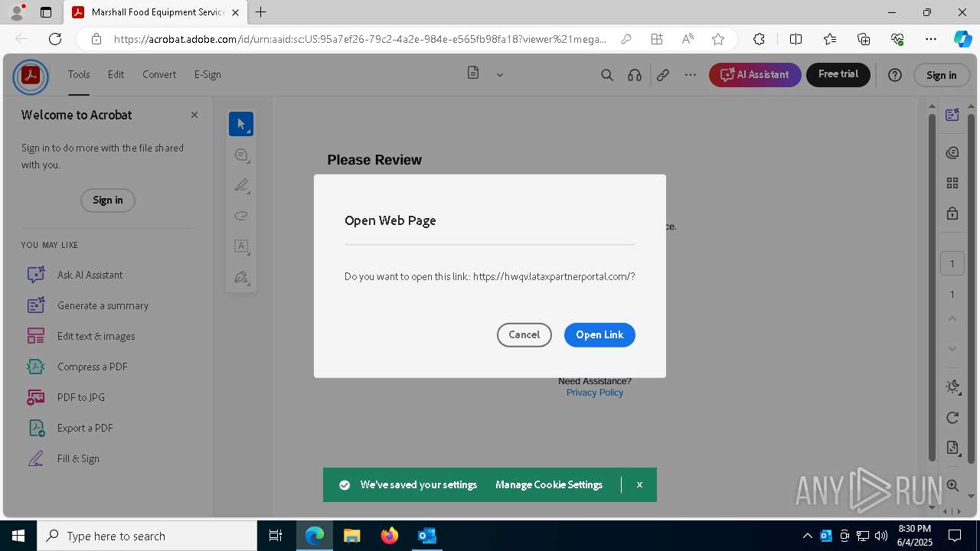Open Copilot icon in Edge toolbar
Viewport: 980px width, 551px height.
pos(962,39)
